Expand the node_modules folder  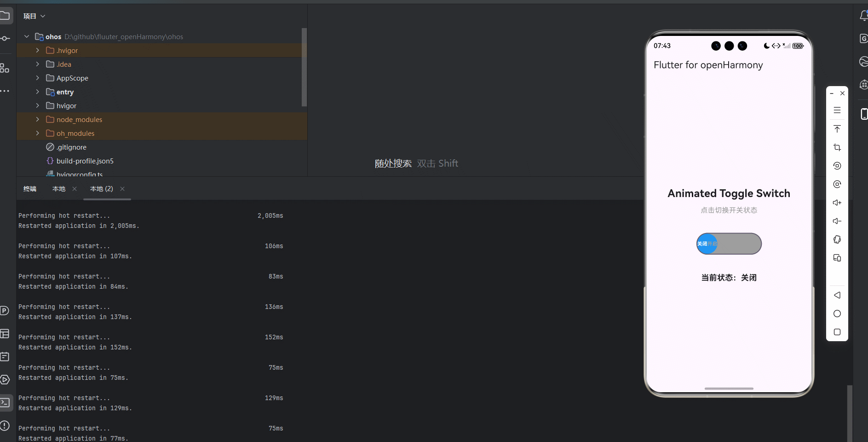[x=38, y=119]
